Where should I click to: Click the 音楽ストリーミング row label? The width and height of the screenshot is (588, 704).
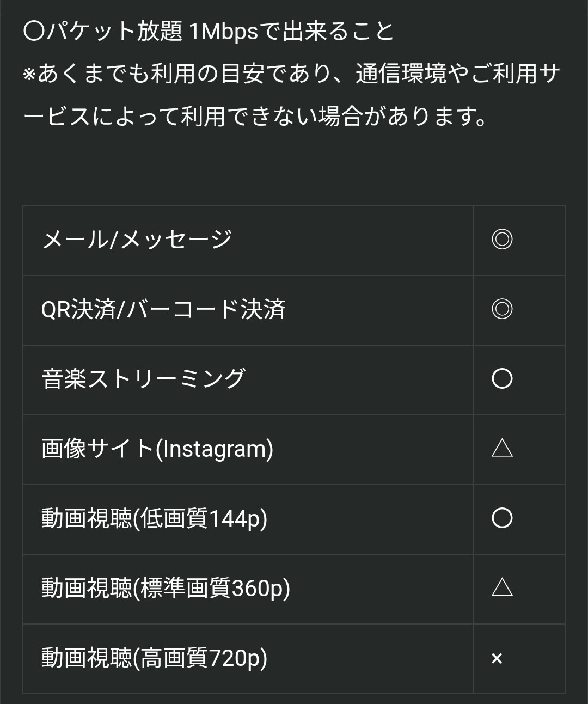[144, 379]
